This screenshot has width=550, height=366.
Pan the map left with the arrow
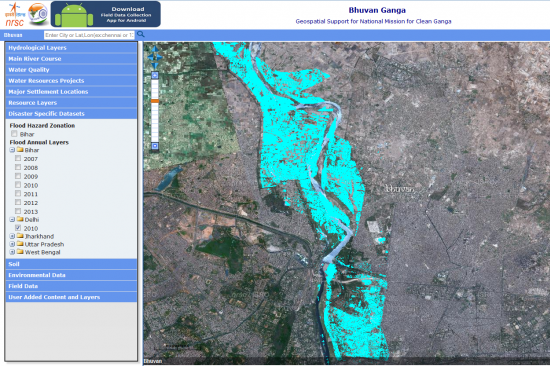pyautogui.click(x=150, y=57)
